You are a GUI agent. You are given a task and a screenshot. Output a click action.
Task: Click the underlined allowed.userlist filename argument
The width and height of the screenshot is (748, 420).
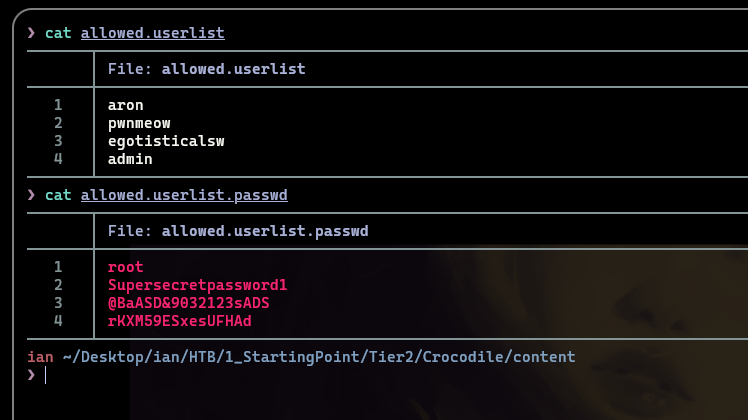click(153, 33)
